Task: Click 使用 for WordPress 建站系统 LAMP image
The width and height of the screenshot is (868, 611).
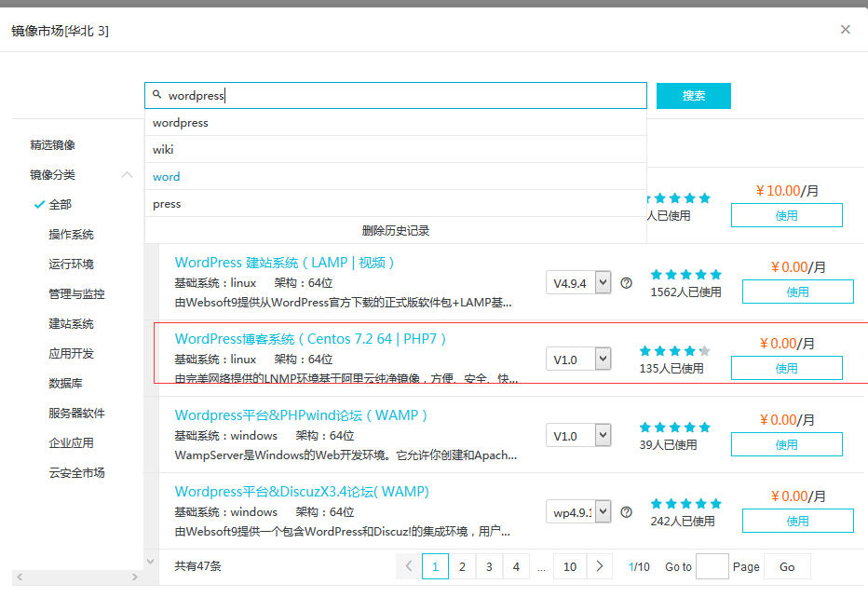Action: [798, 292]
